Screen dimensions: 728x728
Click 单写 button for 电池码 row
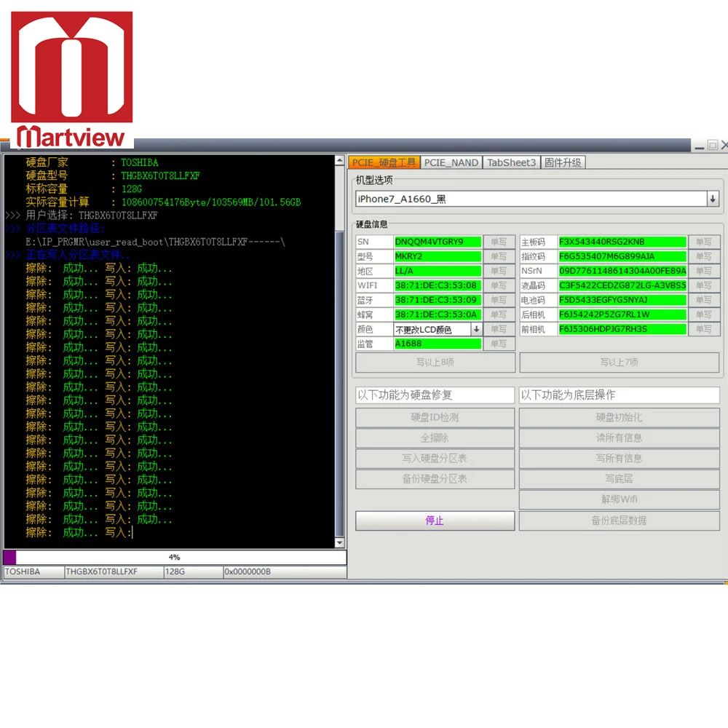(x=704, y=300)
